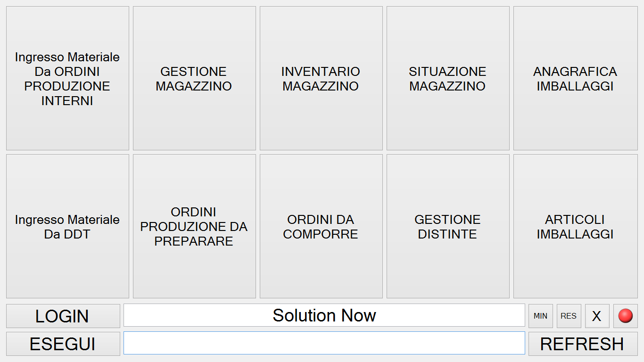Select Ingresso Materiale Da DDT
The height and width of the screenshot is (362, 644).
pyautogui.click(x=67, y=226)
